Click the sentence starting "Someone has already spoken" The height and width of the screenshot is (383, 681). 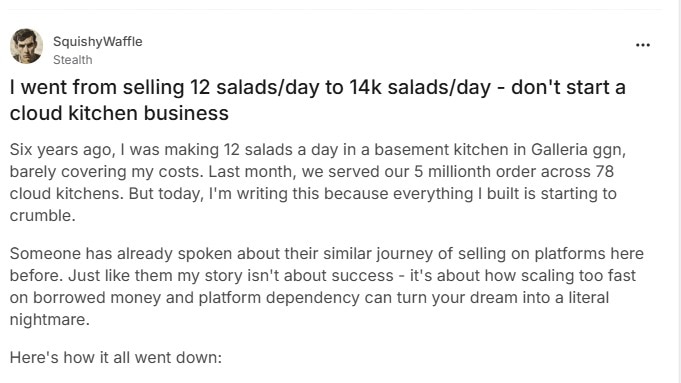[x=327, y=264]
